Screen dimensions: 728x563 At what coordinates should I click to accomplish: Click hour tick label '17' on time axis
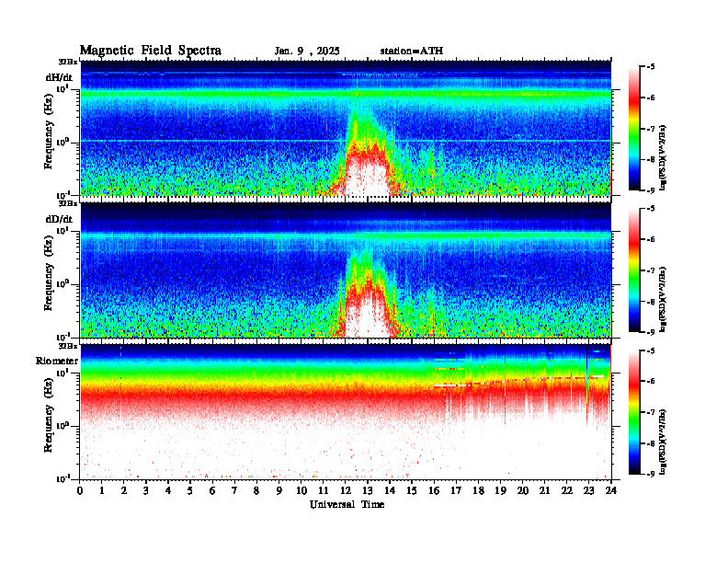click(x=456, y=491)
